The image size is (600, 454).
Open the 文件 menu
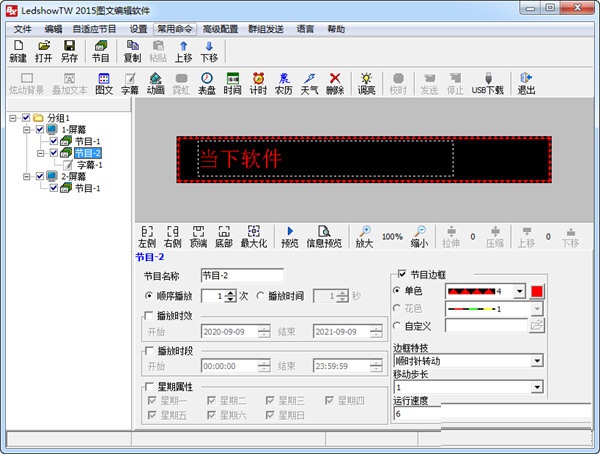click(x=23, y=29)
